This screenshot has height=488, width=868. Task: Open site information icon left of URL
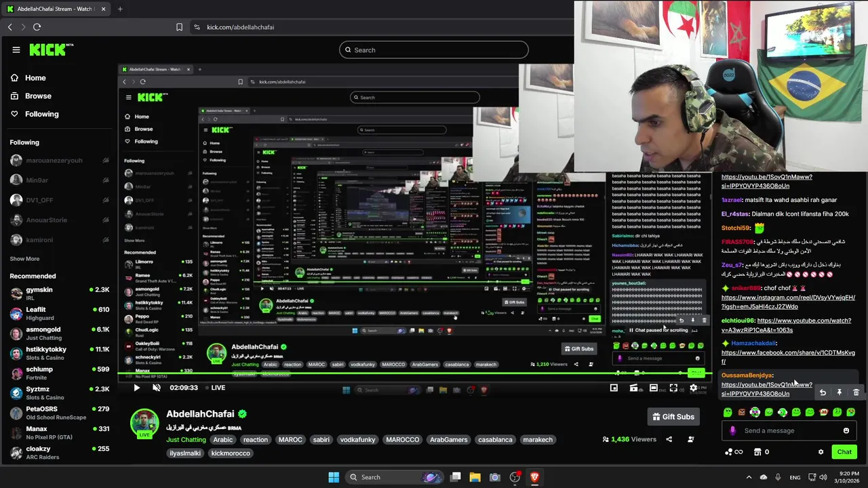coord(197,27)
